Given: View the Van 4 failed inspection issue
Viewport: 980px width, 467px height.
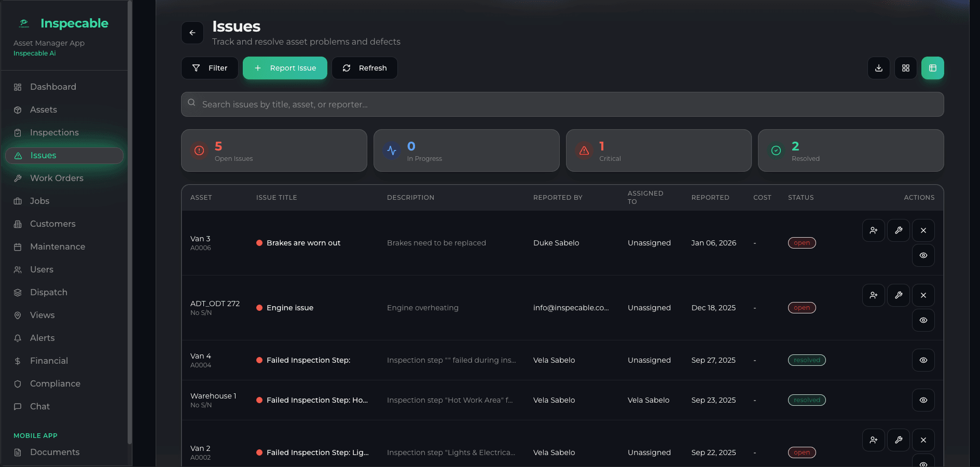Looking at the screenshot, I should tap(923, 360).
